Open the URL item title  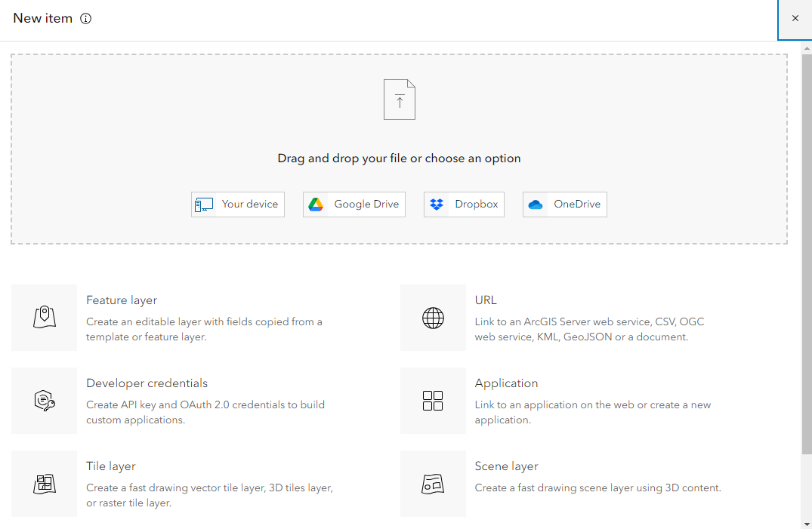pyautogui.click(x=486, y=300)
